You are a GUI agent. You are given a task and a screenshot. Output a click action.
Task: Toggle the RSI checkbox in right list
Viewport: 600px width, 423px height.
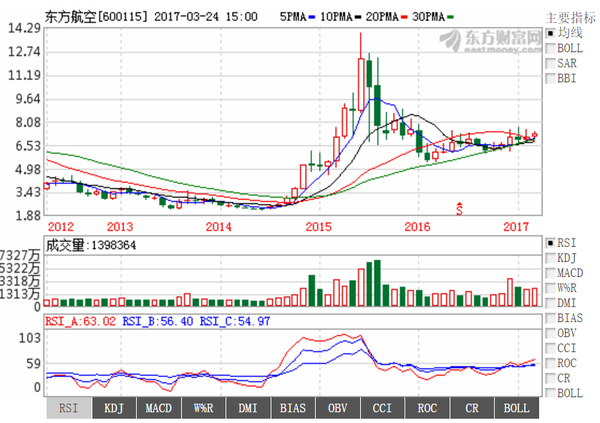click(550, 243)
